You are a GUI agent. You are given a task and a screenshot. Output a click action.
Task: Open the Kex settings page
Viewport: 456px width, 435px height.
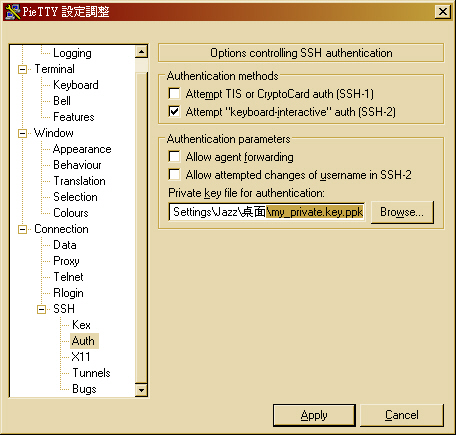[81, 325]
